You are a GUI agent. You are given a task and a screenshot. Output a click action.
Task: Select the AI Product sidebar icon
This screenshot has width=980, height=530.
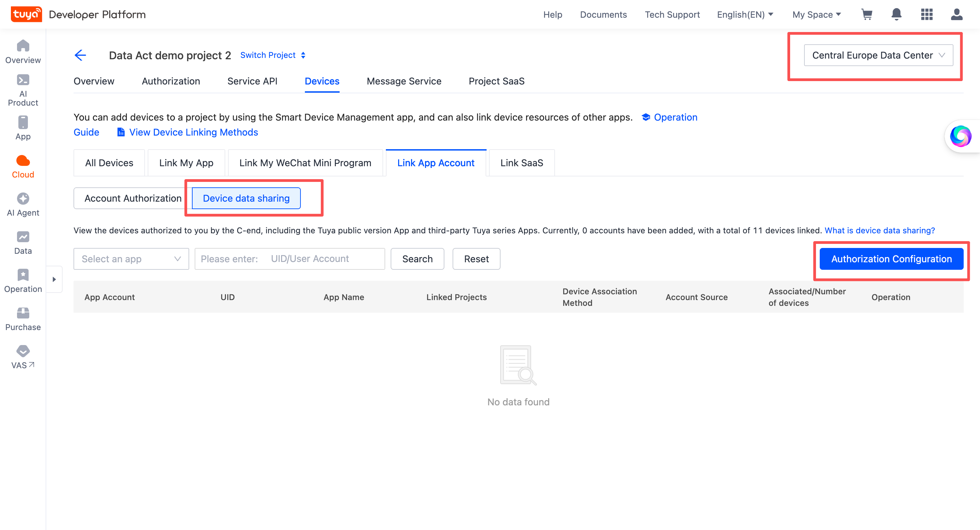(23, 88)
